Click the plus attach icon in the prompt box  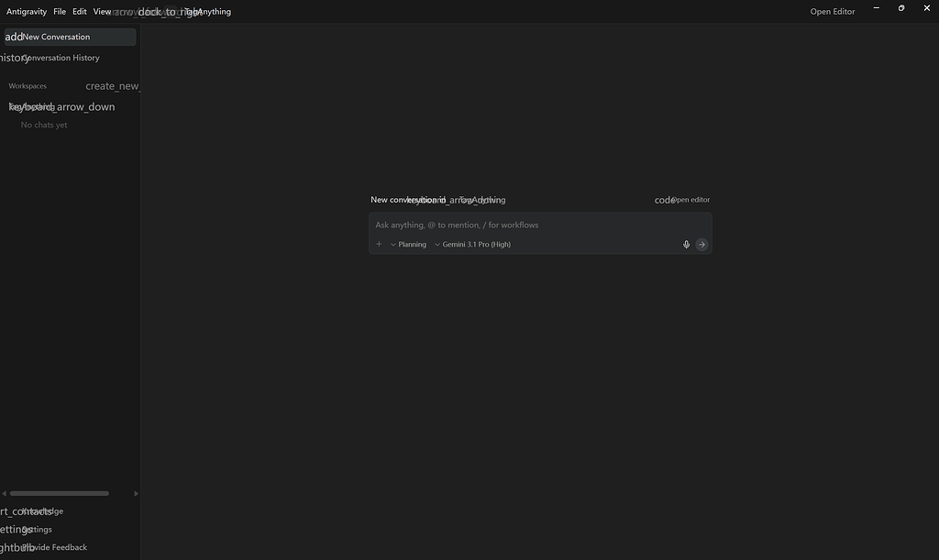379,244
